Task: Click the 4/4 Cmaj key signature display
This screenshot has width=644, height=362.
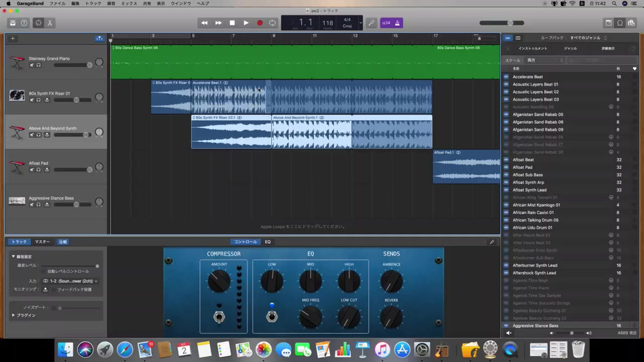Action: click(347, 23)
